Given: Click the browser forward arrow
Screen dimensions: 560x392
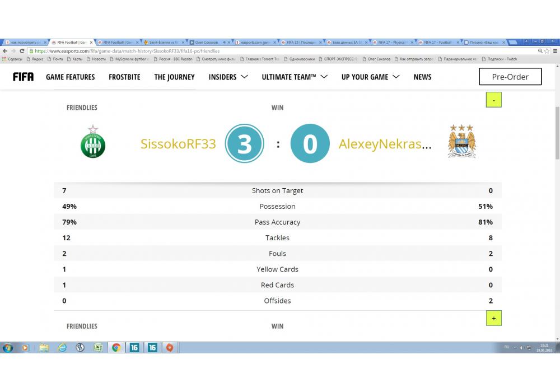Looking at the screenshot, I should (13, 51).
